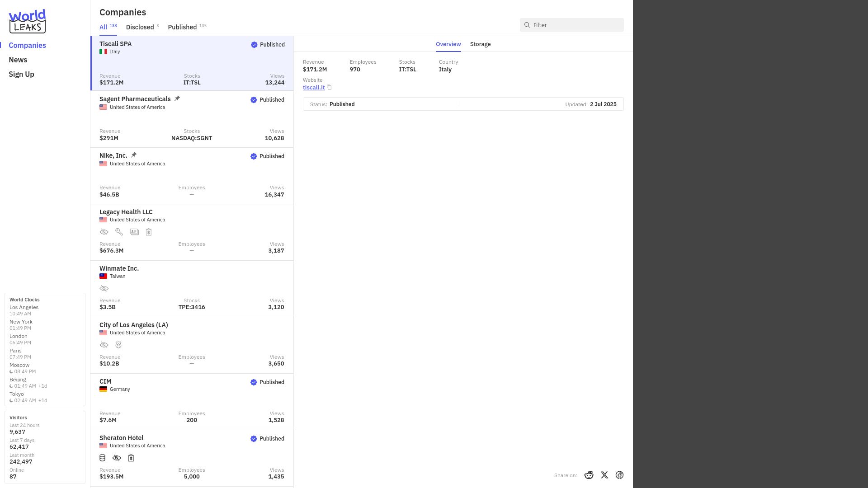868x488 pixels.
Task: Share on Facebook icon
Action: pyautogui.click(x=619, y=475)
